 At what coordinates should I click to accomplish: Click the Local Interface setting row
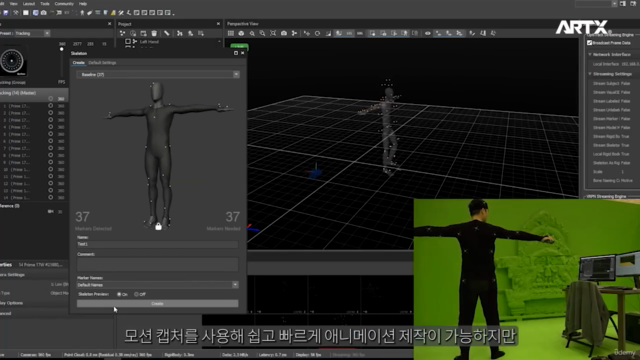pyautogui.click(x=614, y=64)
